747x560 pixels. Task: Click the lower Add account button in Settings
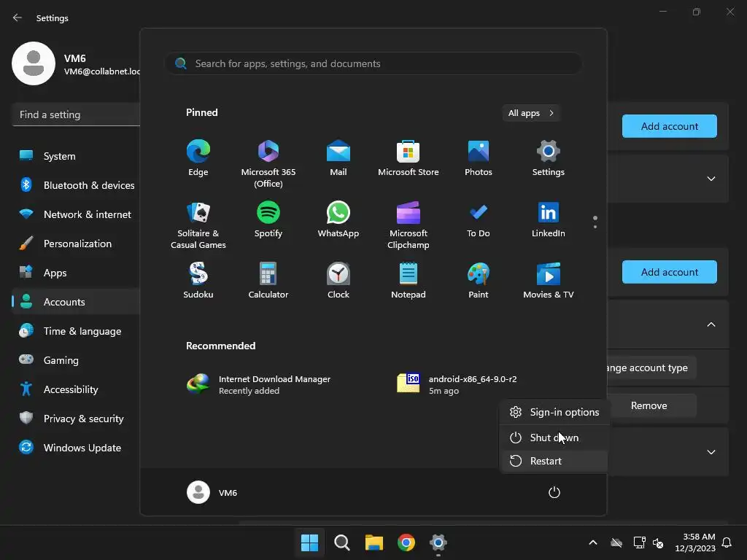click(670, 272)
